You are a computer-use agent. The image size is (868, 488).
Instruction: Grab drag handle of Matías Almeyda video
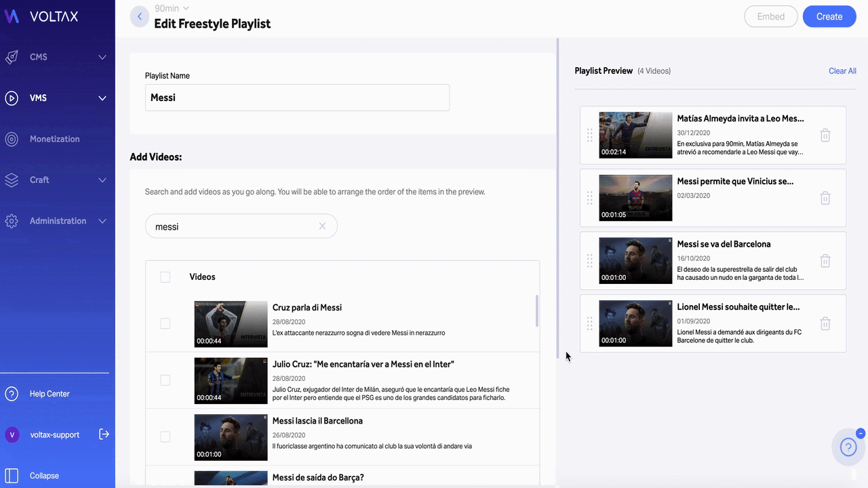coord(590,135)
